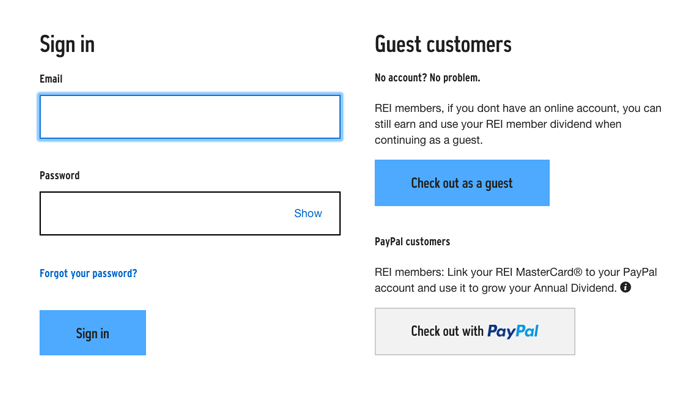Click the Sign in heading
This screenshot has height=400, width=700.
pyautogui.click(x=67, y=45)
